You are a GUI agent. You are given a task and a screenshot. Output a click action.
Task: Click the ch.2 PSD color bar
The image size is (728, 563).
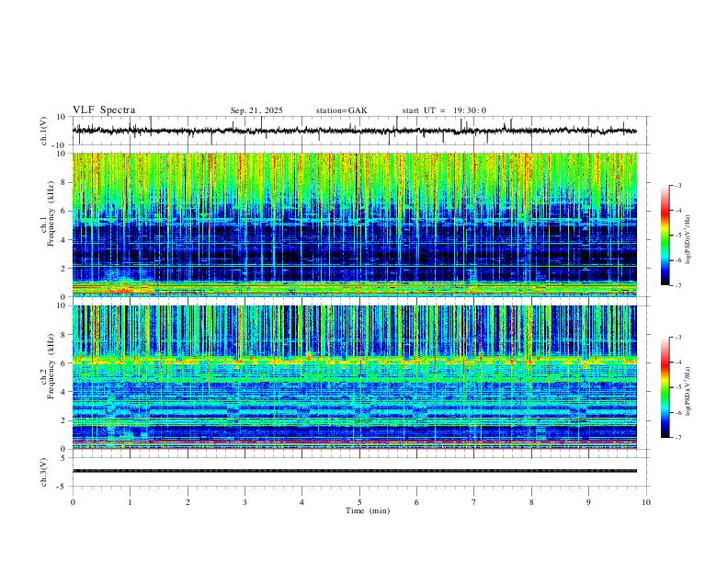tap(665, 387)
